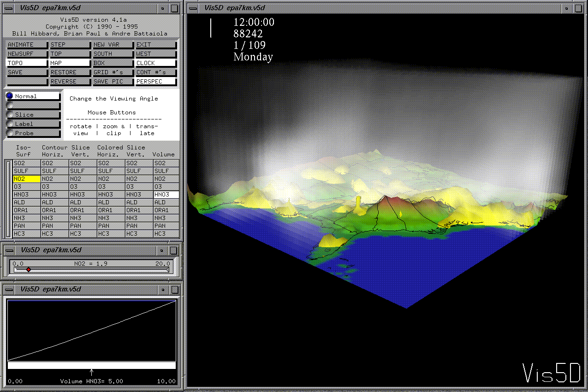
Task: Toggle the BOX display button
Action: [x=113, y=63]
